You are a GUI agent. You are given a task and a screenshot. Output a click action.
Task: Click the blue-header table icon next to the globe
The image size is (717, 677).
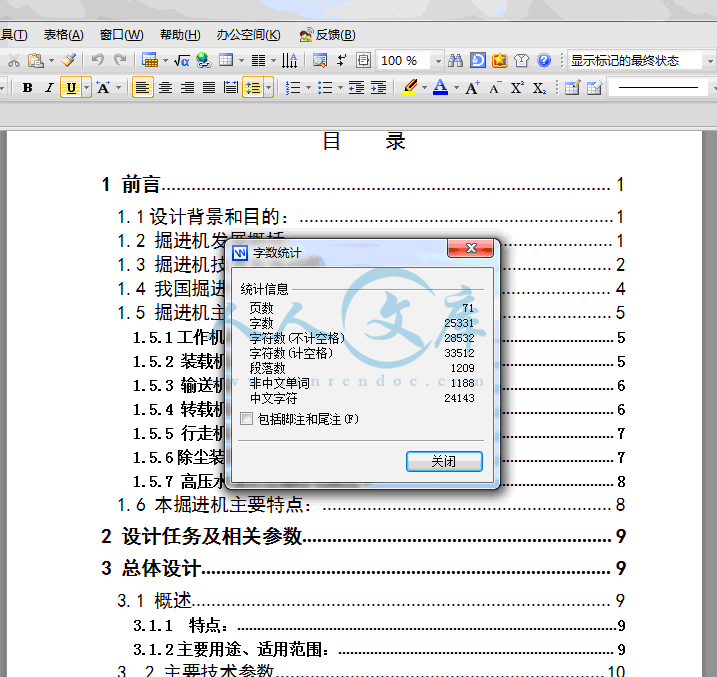pyautogui.click(x=226, y=60)
